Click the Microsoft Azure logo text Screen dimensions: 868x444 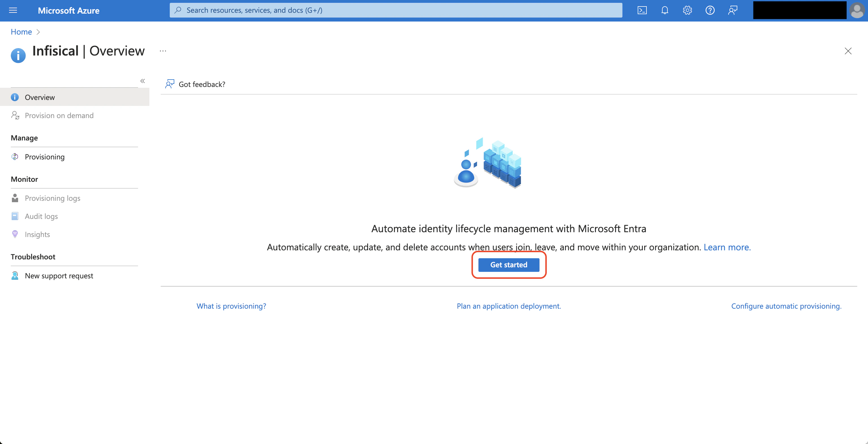click(x=68, y=10)
